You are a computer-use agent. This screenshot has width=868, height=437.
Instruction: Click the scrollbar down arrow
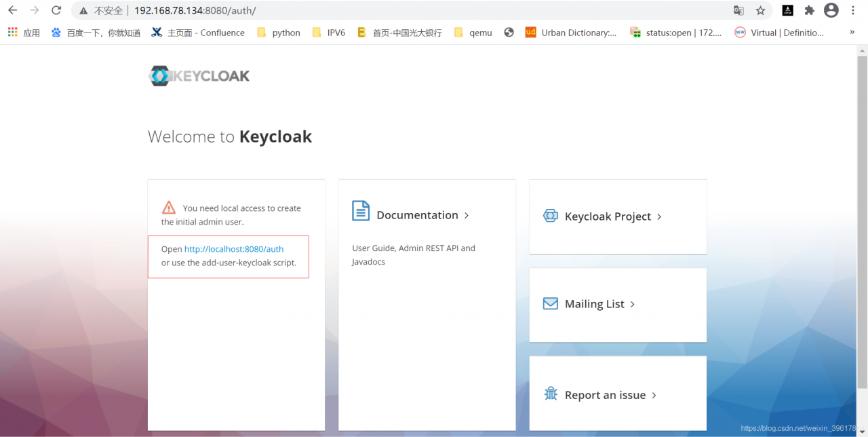click(863, 432)
